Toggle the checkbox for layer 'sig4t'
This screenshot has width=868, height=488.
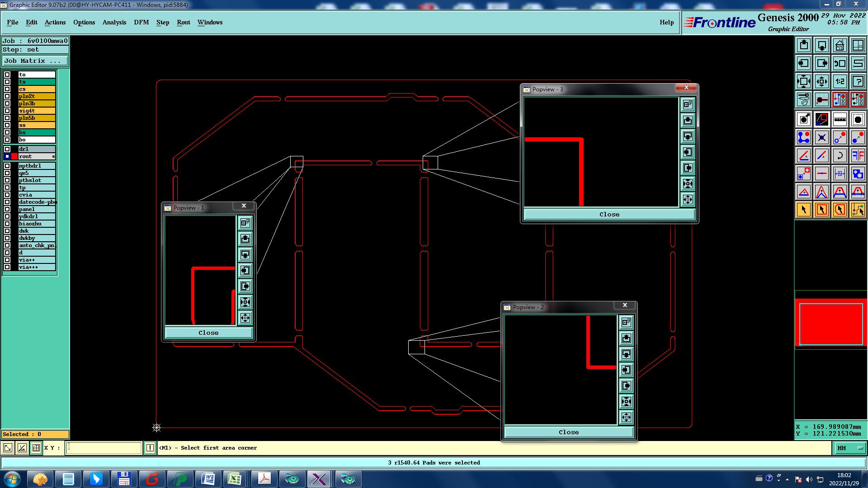point(7,111)
